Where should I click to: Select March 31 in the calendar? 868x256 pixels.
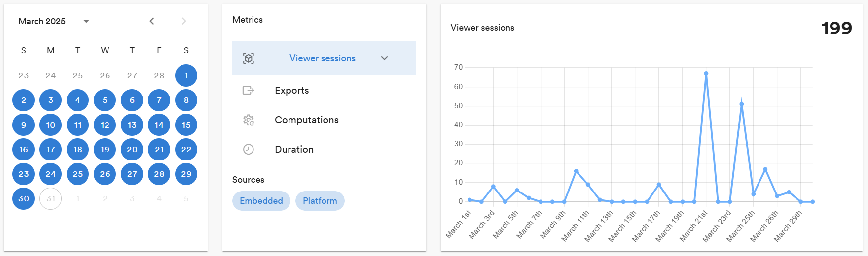click(x=51, y=199)
